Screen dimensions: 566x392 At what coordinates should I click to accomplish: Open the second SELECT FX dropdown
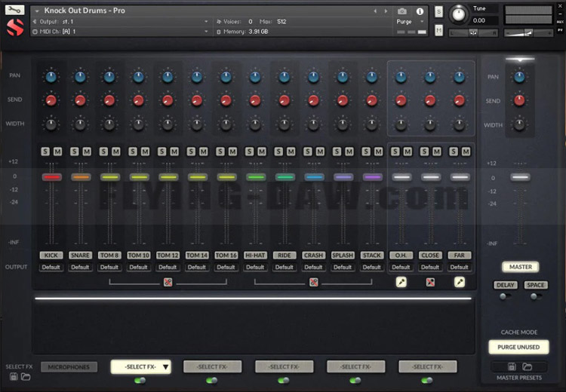[x=213, y=367]
